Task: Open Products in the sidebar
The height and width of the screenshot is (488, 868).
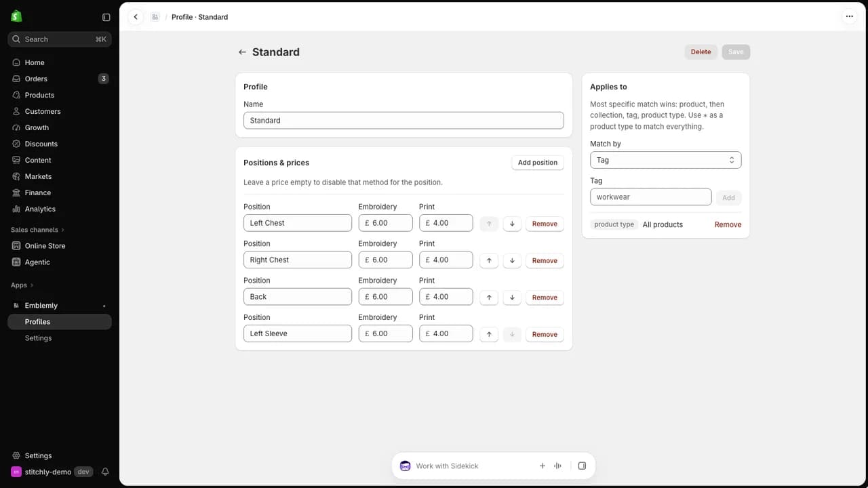Action: pyautogui.click(x=60, y=95)
